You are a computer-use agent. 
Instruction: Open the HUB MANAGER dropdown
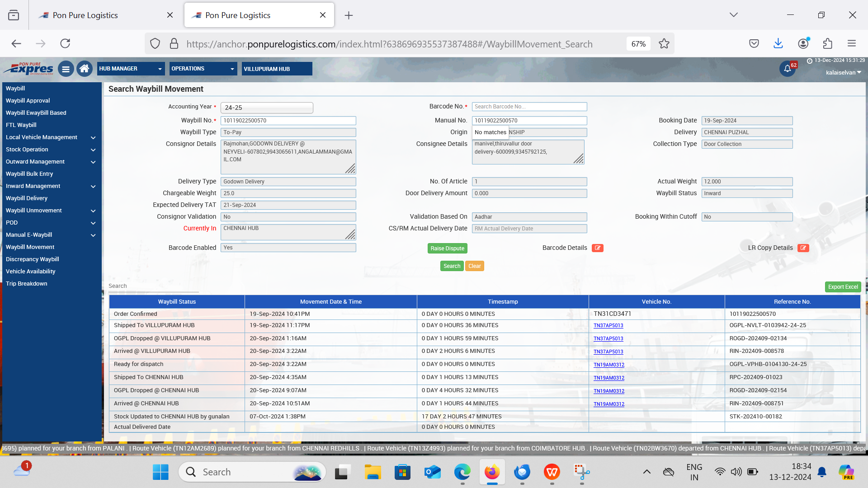click(x=130, y=69)
